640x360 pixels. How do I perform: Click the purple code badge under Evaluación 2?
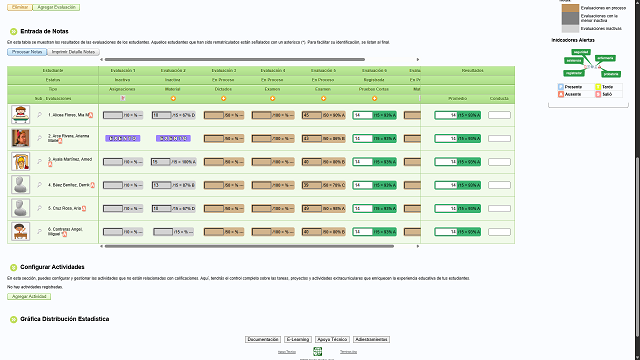173,138
